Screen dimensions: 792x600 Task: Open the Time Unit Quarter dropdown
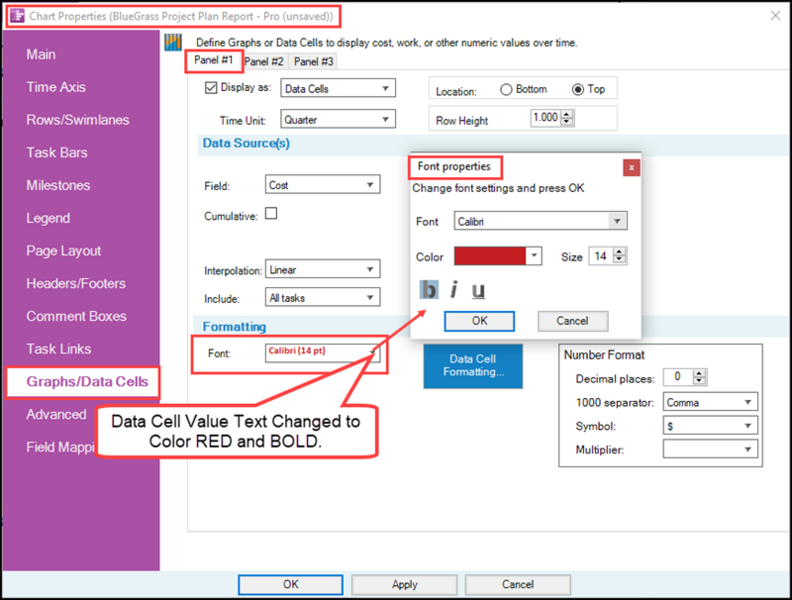pyautogui.click(x=338, y=120)
